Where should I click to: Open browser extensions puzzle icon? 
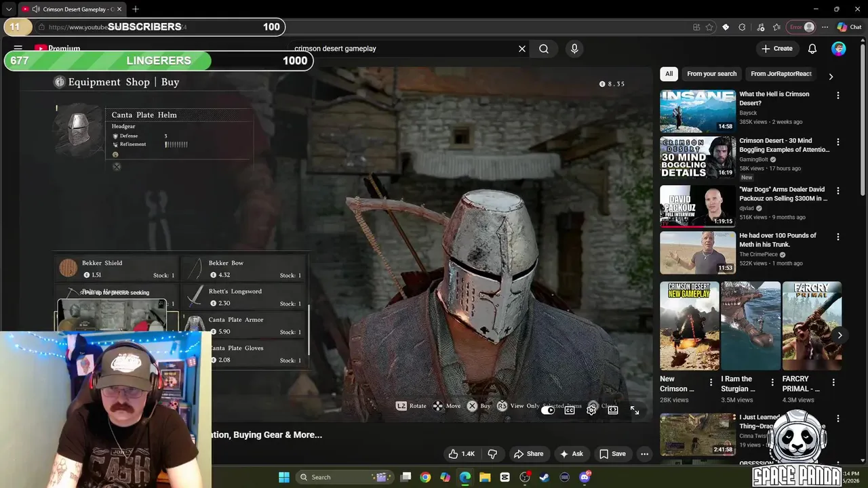click(x=742, y=27)
